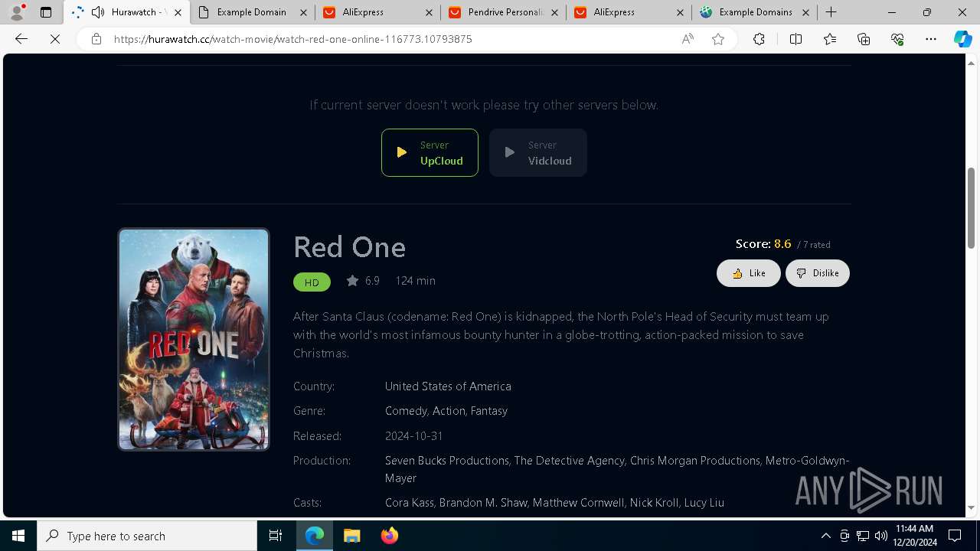This screenshot has width=980, height=551.
Task: Click the Red One poster thumbnail
Action: [194, 339]
